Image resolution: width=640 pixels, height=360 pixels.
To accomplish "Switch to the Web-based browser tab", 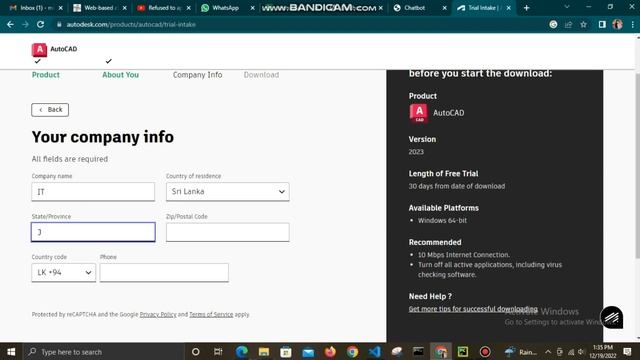I will [100, 8].
